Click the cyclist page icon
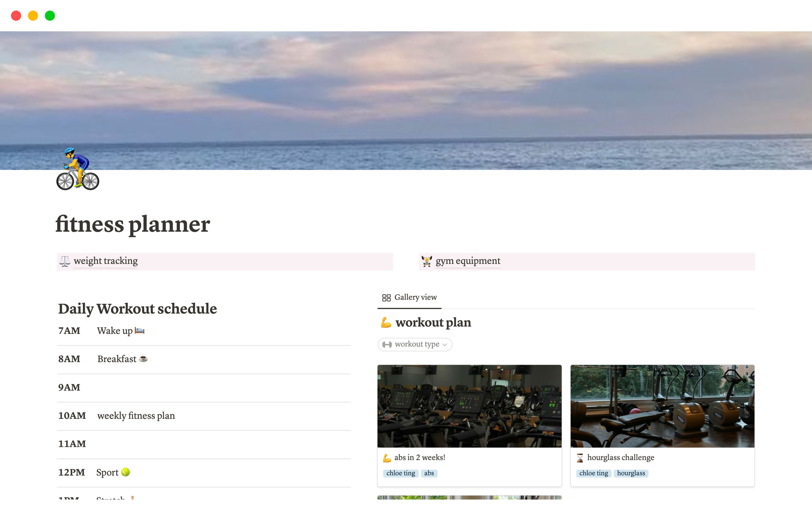812x508 pixels. (78, 169)
